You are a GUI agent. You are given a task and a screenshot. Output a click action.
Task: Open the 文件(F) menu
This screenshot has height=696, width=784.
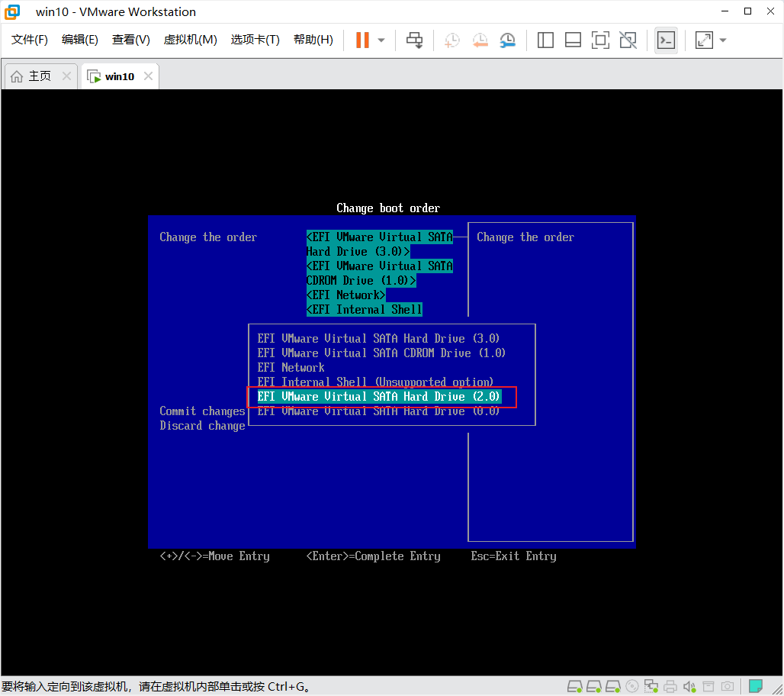point(30,40)
